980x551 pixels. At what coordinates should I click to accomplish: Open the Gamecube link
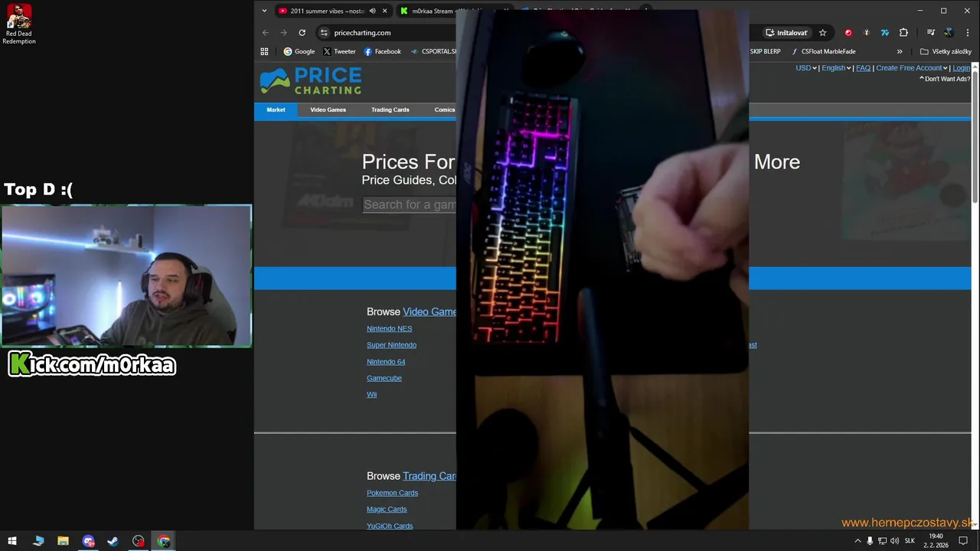point(384,378)
